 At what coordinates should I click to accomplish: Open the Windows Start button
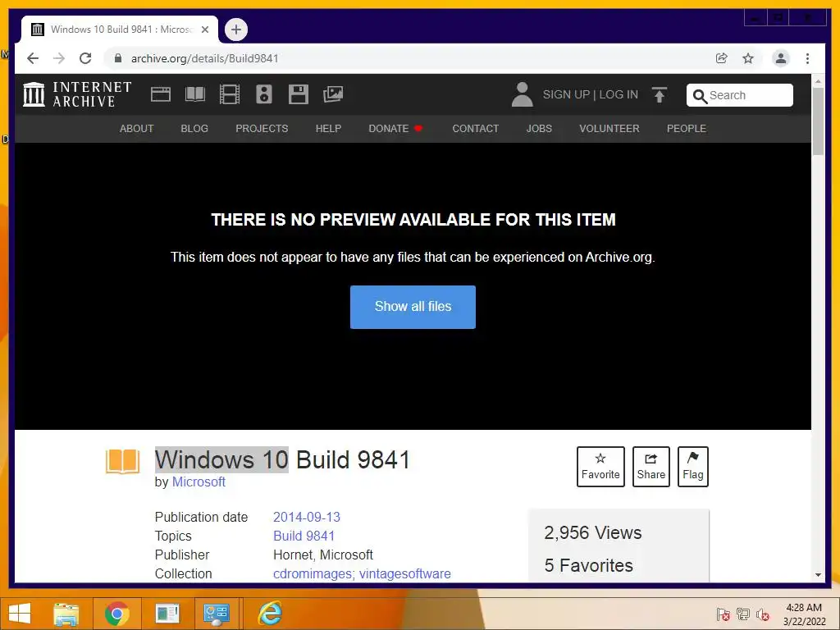[20, 614]
